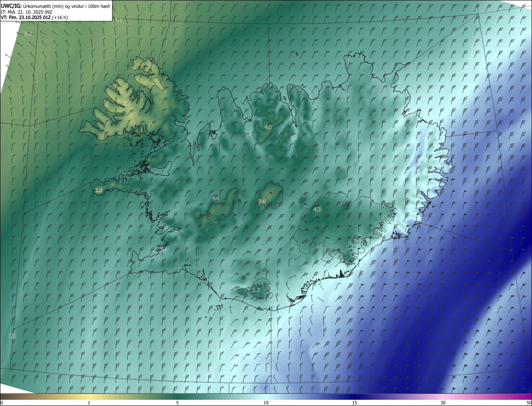The height and width of the screenshot is (406, 532).
Task: Select the 5 tick on the colour scale
Action: click(x=177, y=403)
